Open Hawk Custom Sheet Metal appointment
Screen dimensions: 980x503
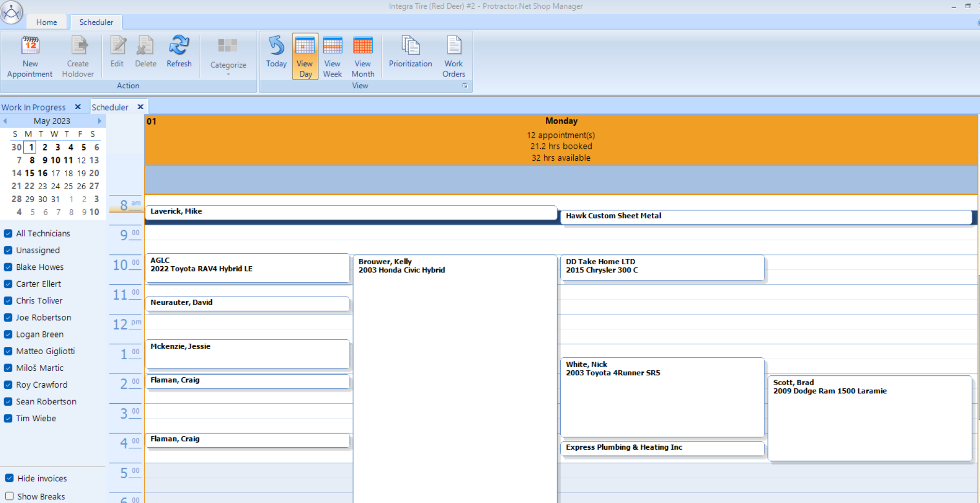tap(766, 217)
